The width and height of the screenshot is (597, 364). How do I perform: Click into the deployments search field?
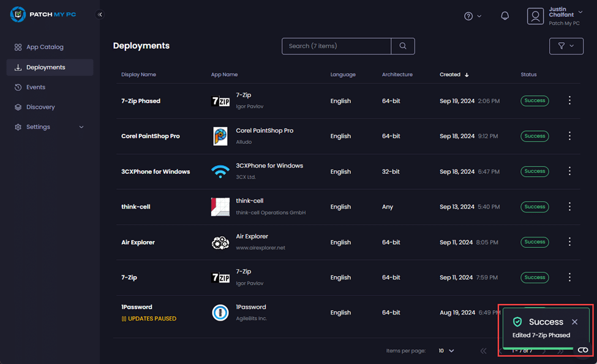pos(336,46)
